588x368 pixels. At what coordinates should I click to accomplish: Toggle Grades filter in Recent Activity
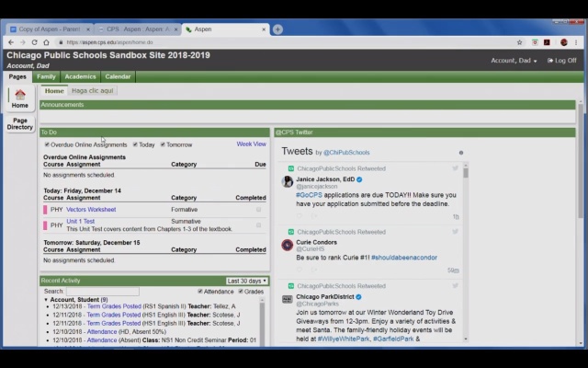(241, 292)
